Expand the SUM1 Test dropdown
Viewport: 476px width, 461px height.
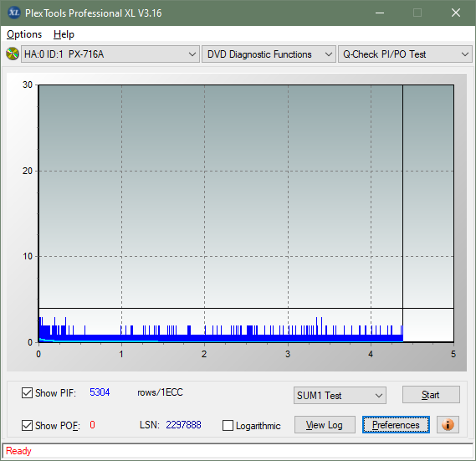pyautogui.click(x=340, y=396)
